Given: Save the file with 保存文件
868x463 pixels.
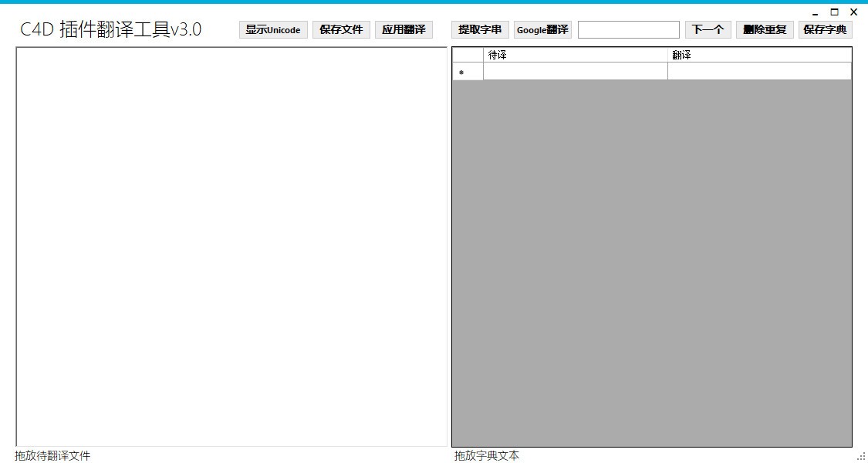Looking at the screenshot, I should [x=341, y=30].
